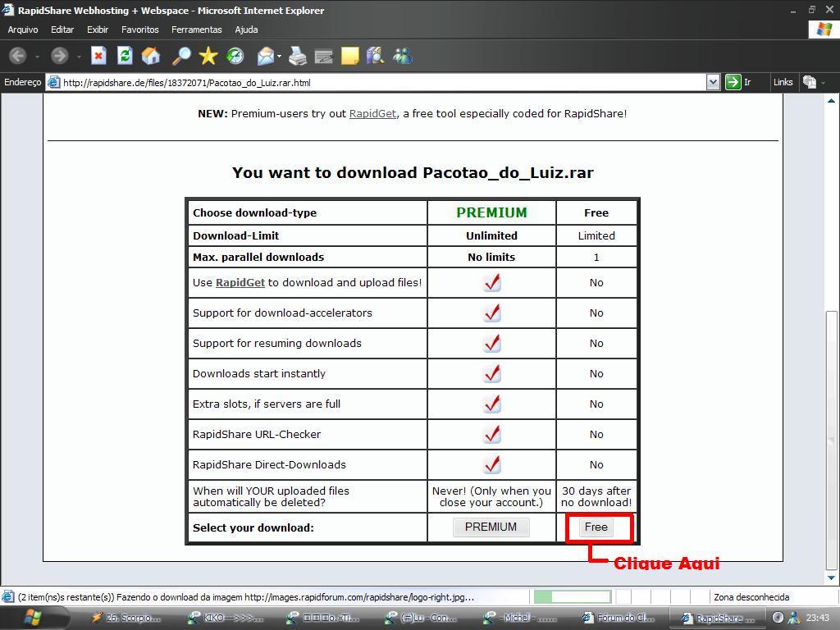
Task: Switch to '26. Scorpio...' taskbar item
Action: [x=126, y=619]
